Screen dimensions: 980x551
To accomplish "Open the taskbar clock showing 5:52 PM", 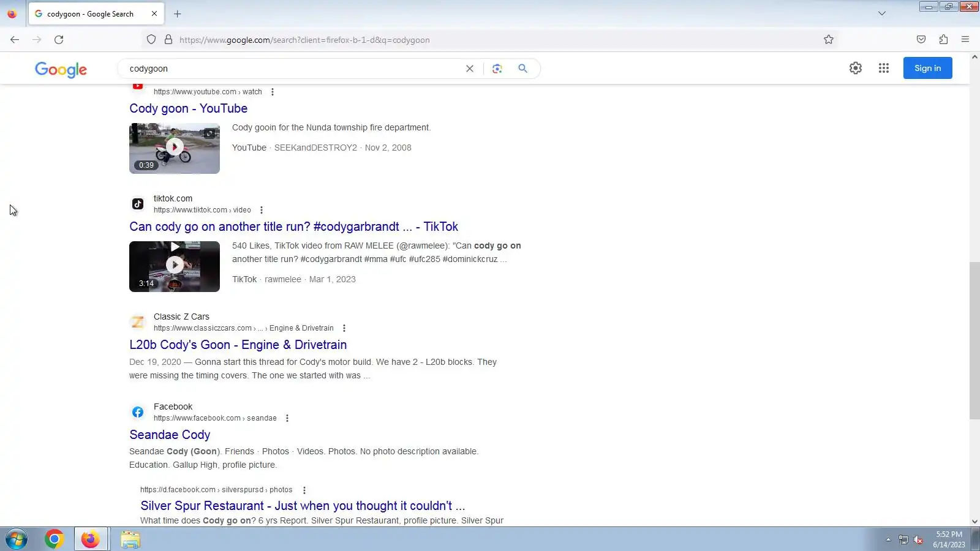I will pyautogui.click(x=949, y=539).
